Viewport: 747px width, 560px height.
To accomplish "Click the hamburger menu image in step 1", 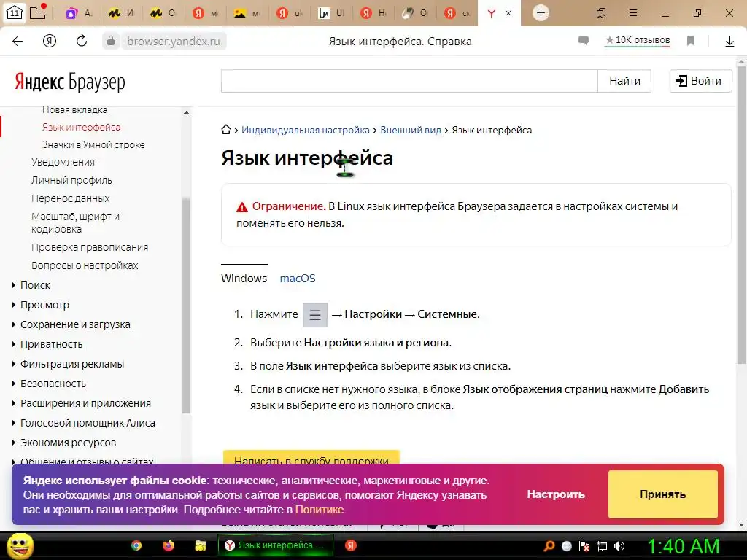I will click(x=315, y=315).
